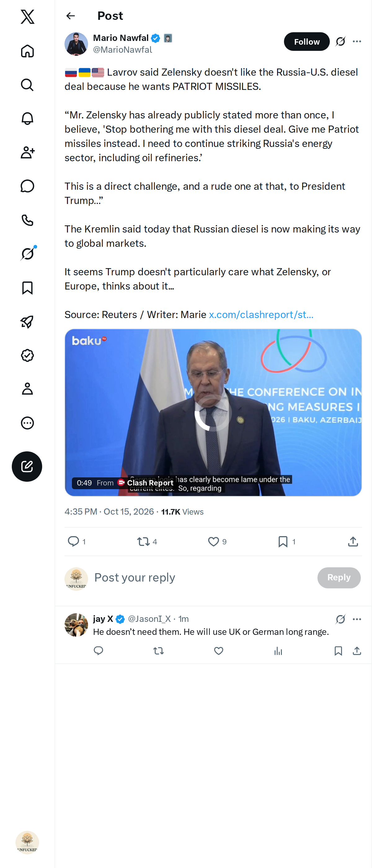The width and height of the screenshot is (372, 868).
Task: Open the Home feed icon
Action: click(27, 51)
